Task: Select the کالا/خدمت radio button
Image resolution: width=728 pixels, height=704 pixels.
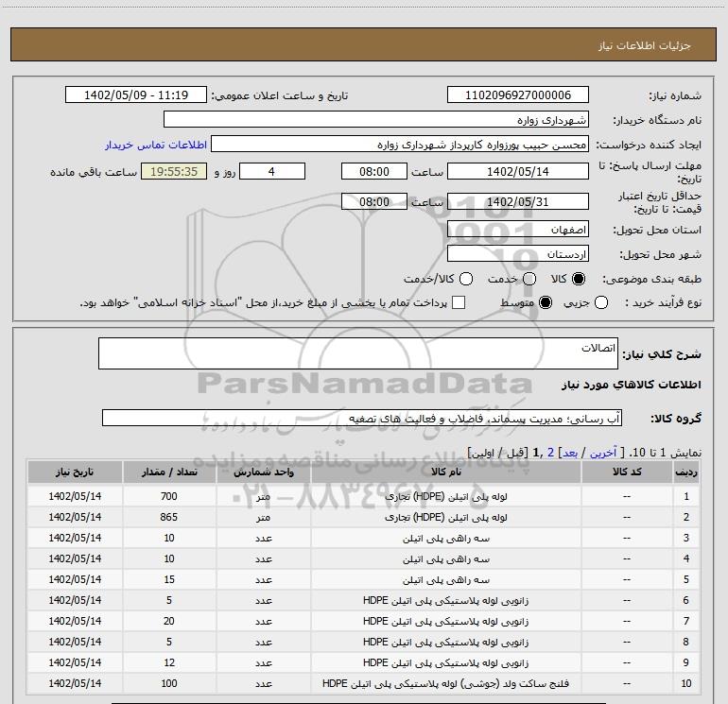Action: click(466, 279)
